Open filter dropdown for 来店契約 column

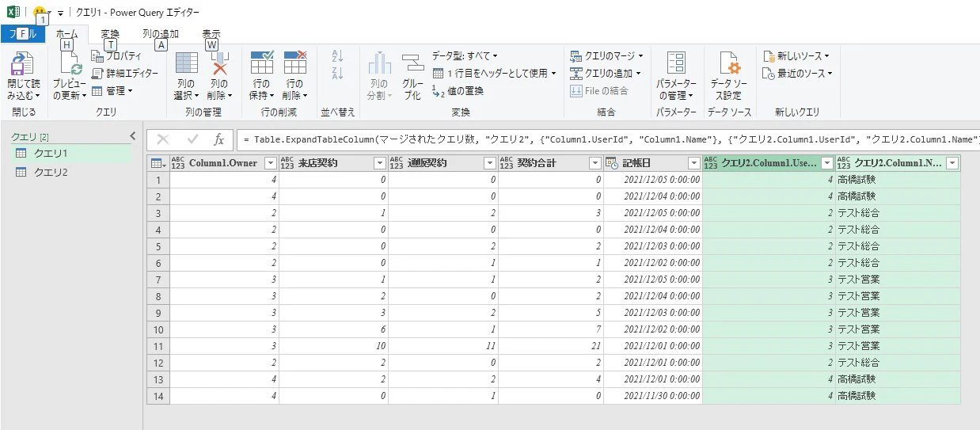pos(378,163)
